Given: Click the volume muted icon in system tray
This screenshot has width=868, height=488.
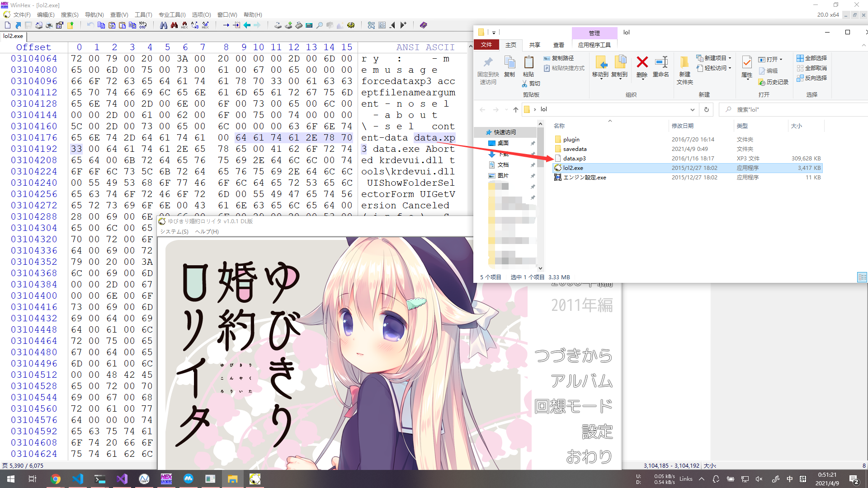Looking at the screenshot, I should (759, 479).
